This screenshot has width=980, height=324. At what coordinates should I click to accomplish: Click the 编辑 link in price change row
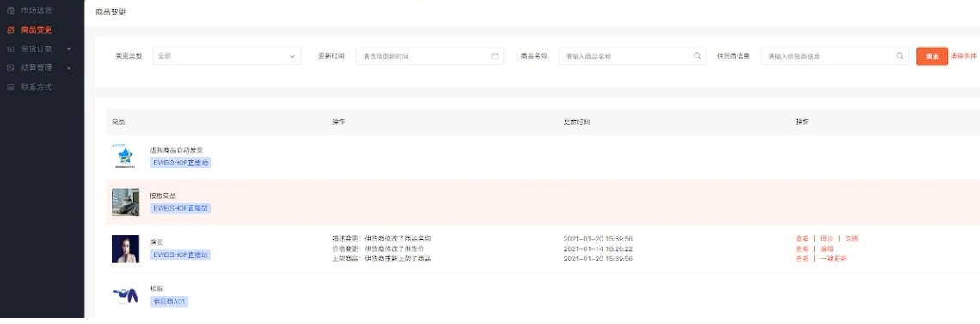tap(826, 248)
